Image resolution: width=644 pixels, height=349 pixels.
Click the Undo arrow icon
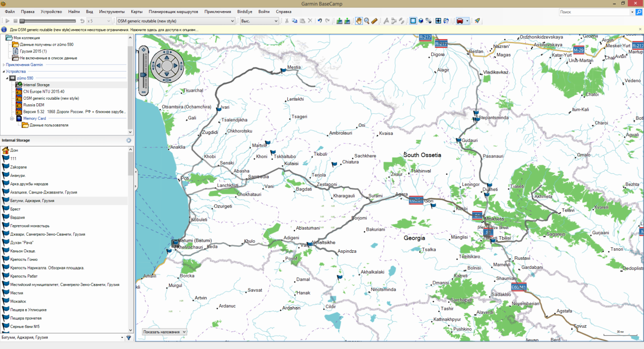coord(319,21)
